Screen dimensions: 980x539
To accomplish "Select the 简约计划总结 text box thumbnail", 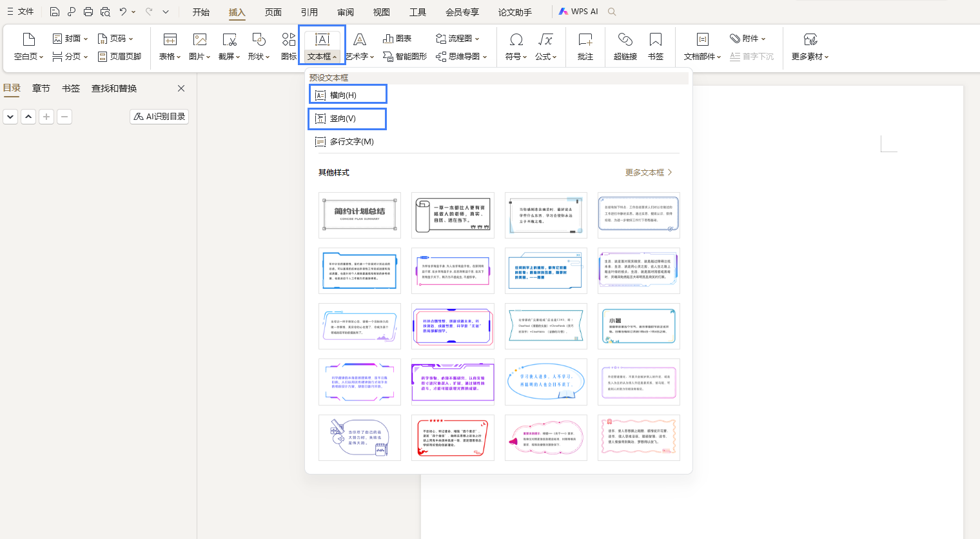I will [x=360, y=215].
